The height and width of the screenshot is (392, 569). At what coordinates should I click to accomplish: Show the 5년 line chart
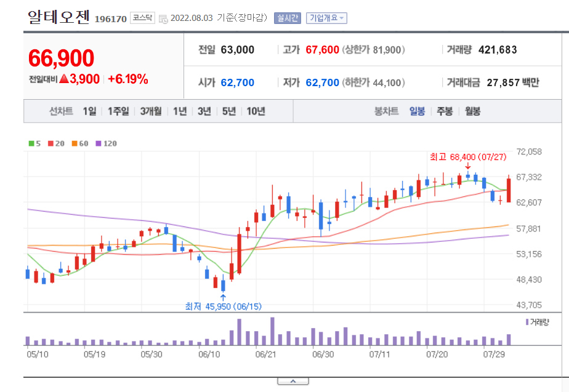(x=229, y=111)
